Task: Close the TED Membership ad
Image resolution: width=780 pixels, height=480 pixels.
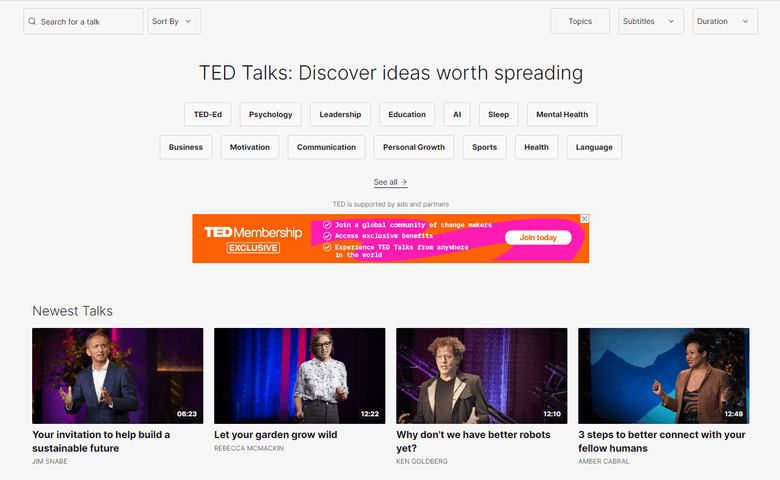Action: point(585,219)
